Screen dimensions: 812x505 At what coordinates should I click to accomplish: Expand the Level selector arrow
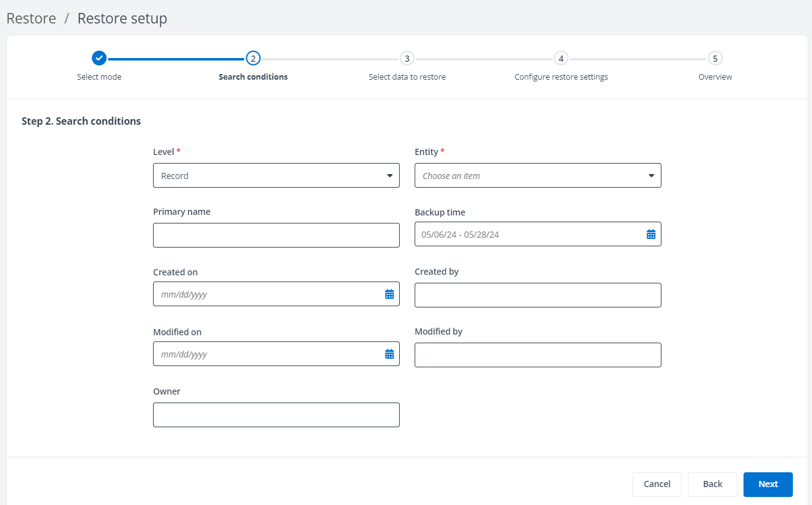click(x=389, y=175)
